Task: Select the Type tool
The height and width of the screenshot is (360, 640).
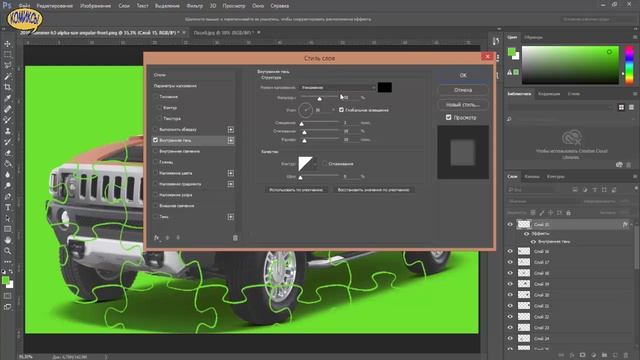Action: (7, 207)
